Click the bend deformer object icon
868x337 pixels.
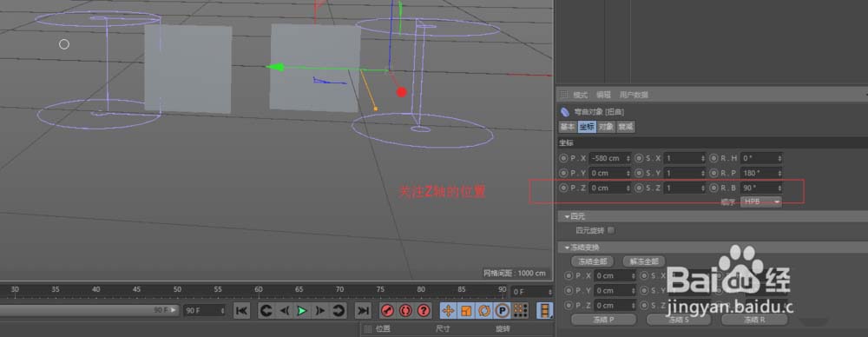[565, 111]
